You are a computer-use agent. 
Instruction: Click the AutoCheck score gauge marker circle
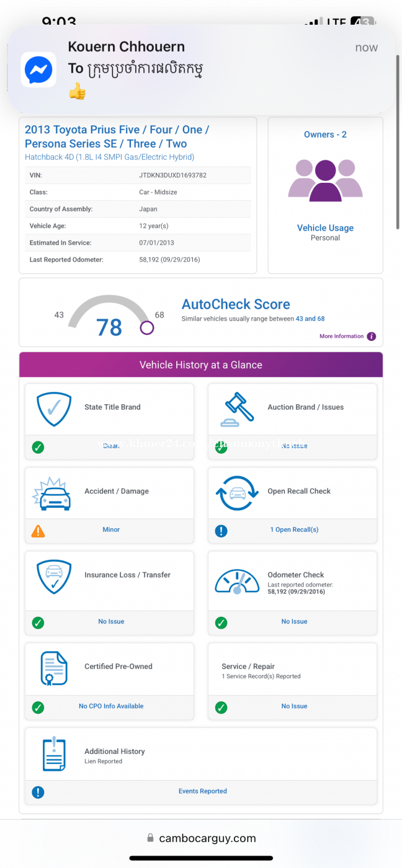point(147,327)
